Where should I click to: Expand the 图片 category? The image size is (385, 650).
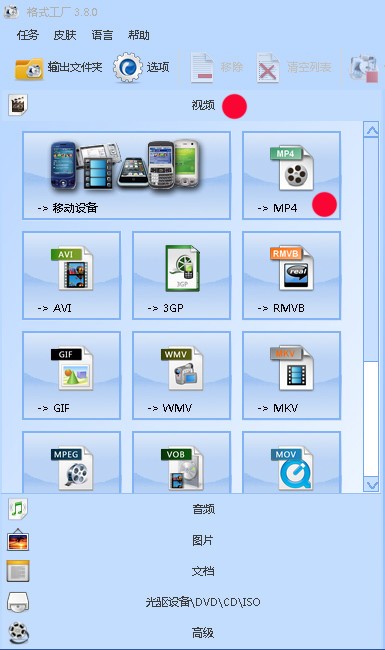(192, 540)
